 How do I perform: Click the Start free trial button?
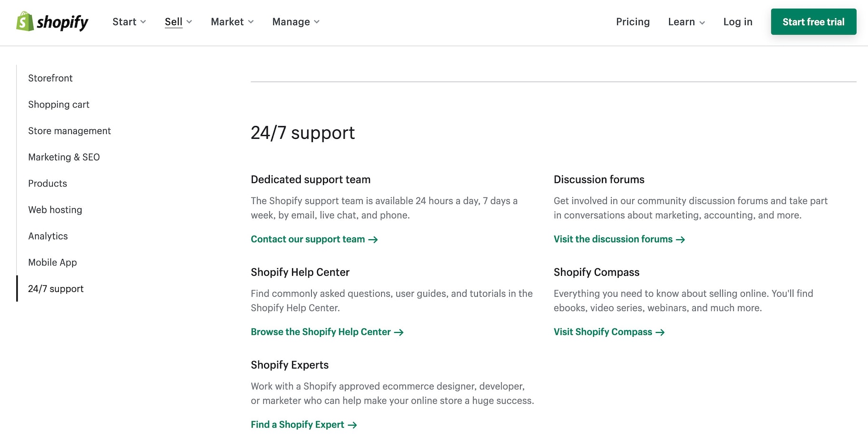813,21
